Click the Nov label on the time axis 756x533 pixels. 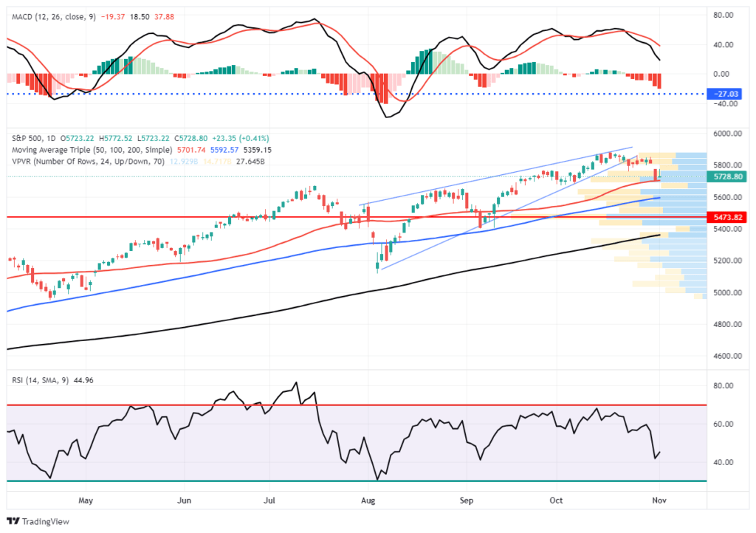659,501
